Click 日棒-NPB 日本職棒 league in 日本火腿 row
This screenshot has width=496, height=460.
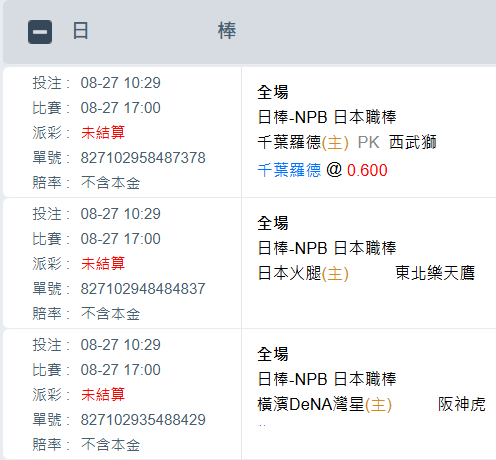pyautogui.click(x=327, y=248)
